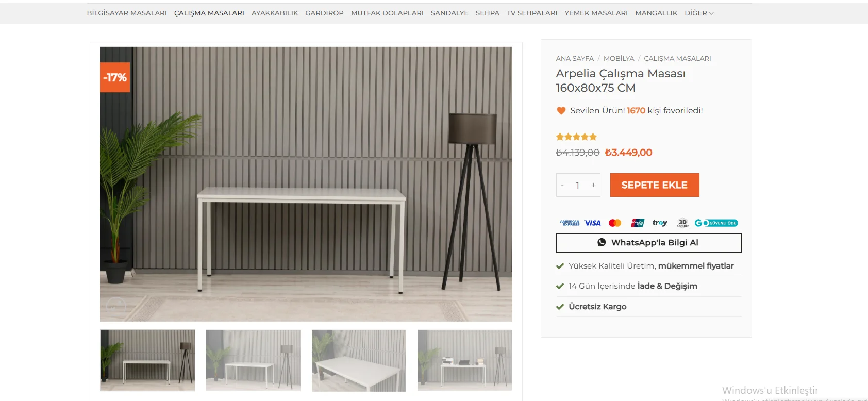Image resolution: width=868 pixels, height=401 pixels.
Task: Click the Troy card logo
Action: point(660,223)
